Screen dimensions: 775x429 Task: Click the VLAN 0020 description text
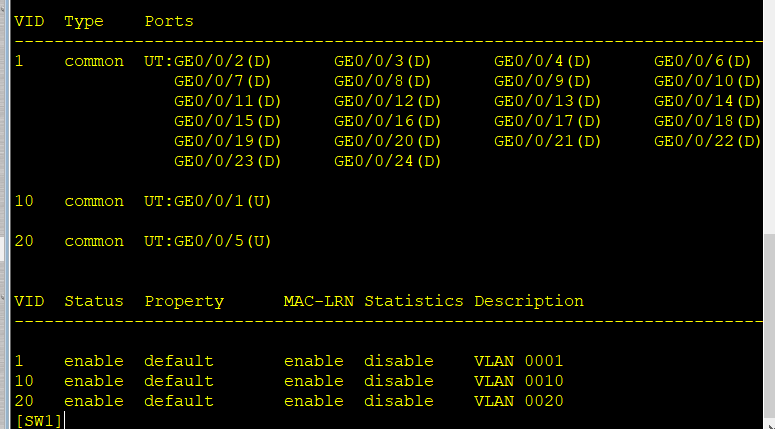pos(518,401)
